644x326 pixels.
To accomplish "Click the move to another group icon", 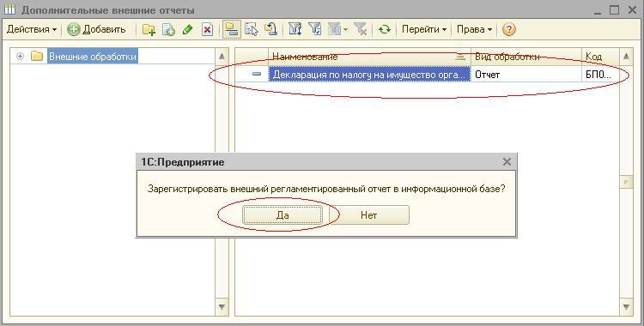I will click(270, 29).
